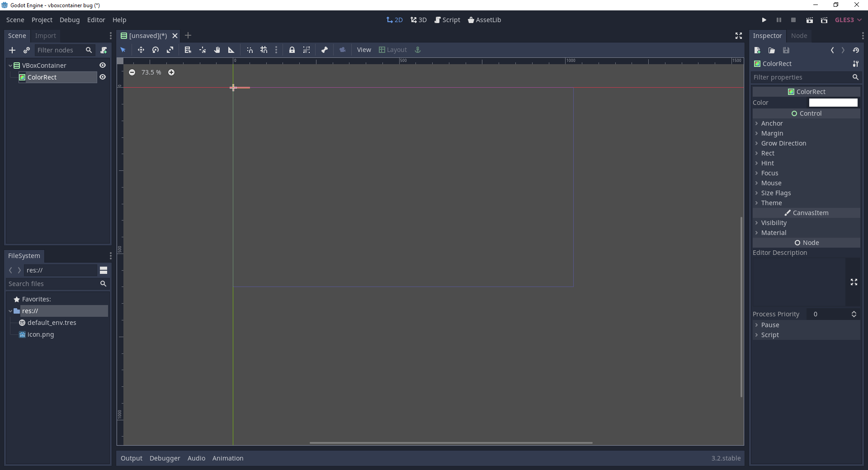
Task: Switch to the Scale mode tool
Action: click(170, 50)
